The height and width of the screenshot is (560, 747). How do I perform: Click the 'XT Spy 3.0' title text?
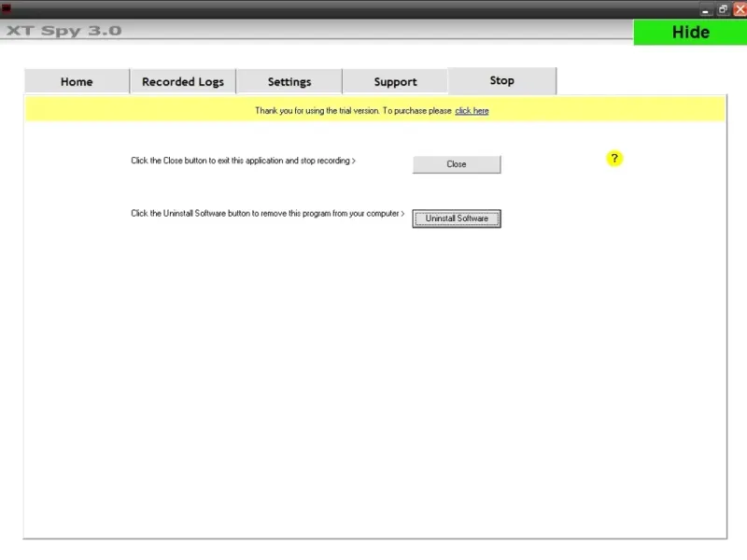point(63,31)
